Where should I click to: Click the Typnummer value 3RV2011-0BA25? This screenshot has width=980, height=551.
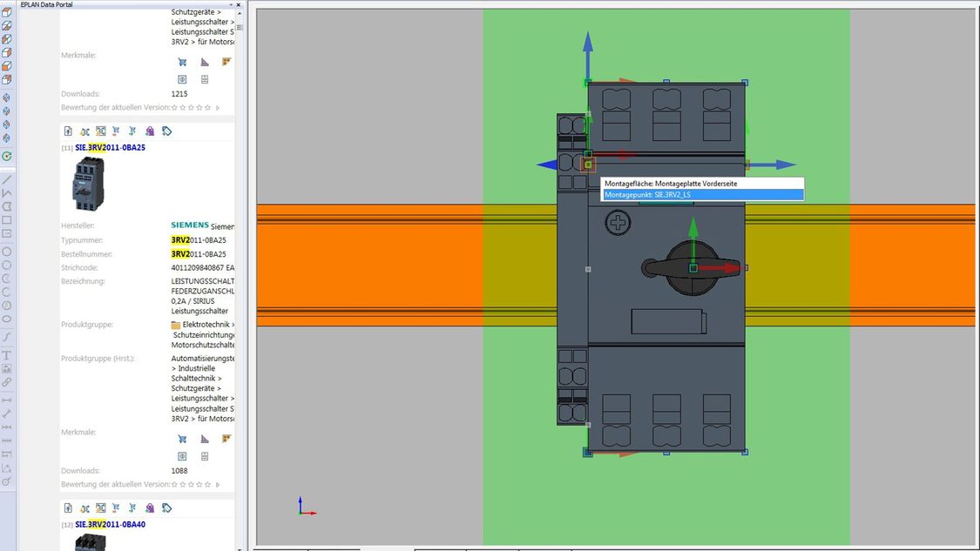199,240
